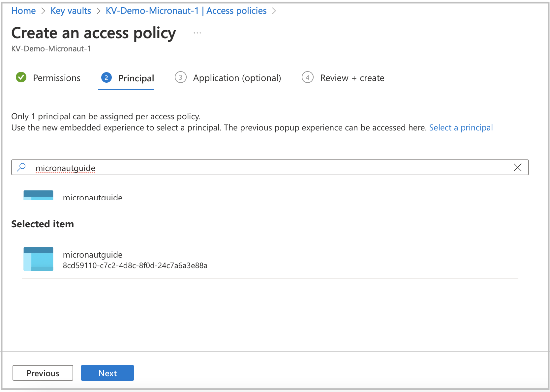Open the Application (optional) tab
This screenshot has width=550, height=392.
coord(228,78)
